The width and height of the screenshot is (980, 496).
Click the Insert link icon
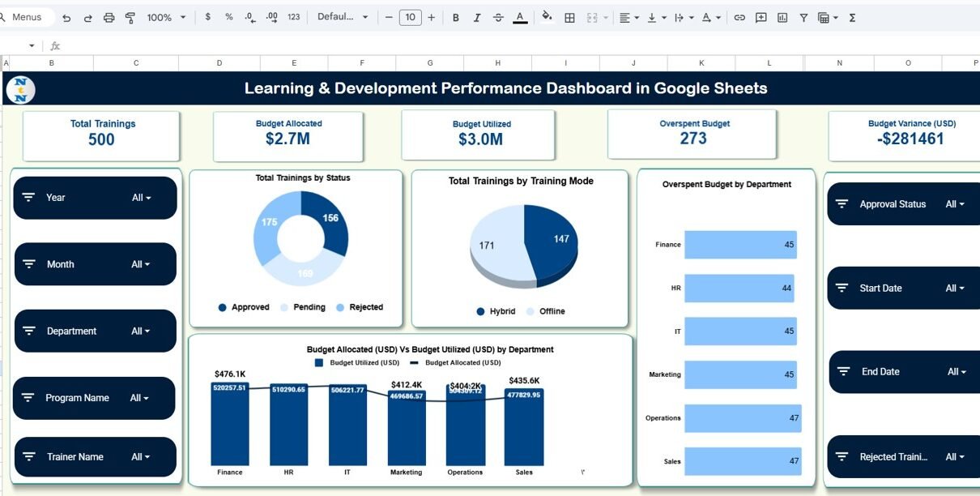coord(739,18)
